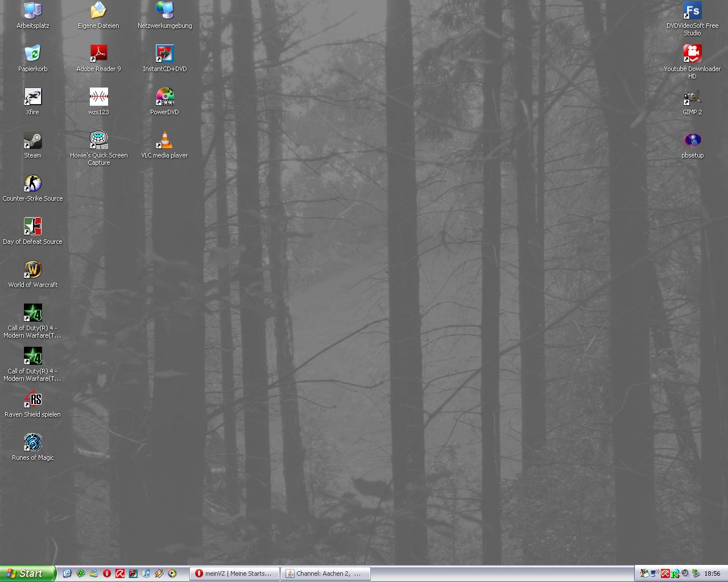The image size is (728, 582).
Task: Select the Raven Shield spielen icon
Action: tap(32, 404)
